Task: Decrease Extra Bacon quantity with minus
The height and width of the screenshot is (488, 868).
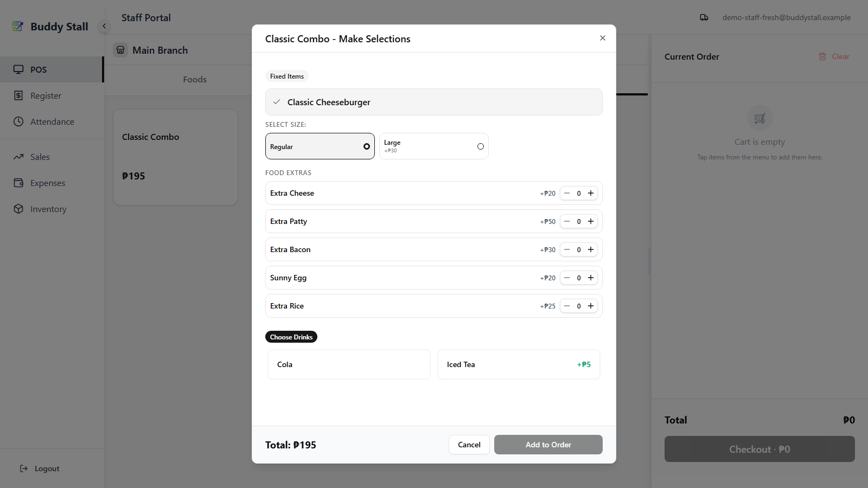Action: click(x=567, y=249)
